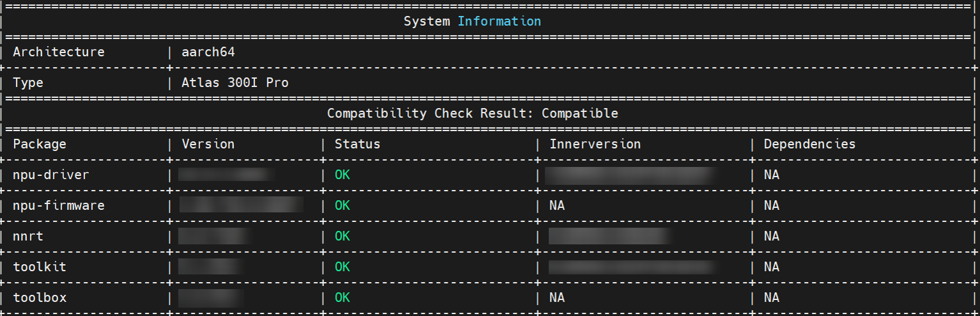Click the blurred Innerversion of nnrt
980x316 pixels.
click(x=610, y=236)
